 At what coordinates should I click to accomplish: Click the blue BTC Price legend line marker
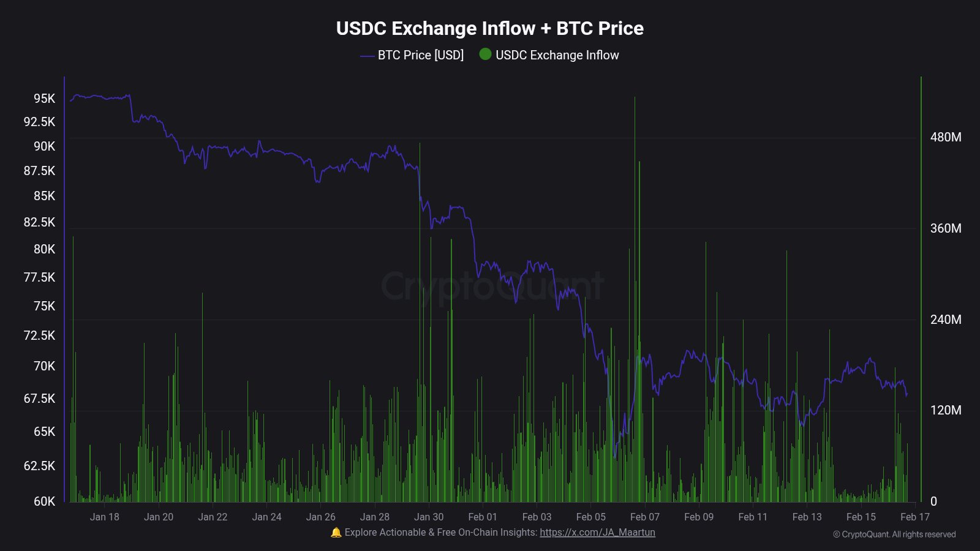pyautogui.click(x=367, y=56)
